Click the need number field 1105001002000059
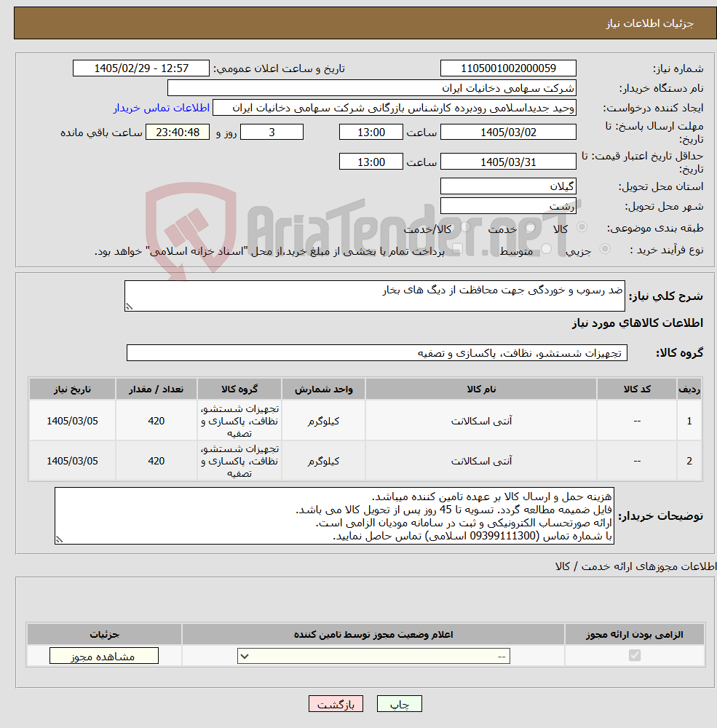This screenshot has width=717, height=728. coord(508,68)
